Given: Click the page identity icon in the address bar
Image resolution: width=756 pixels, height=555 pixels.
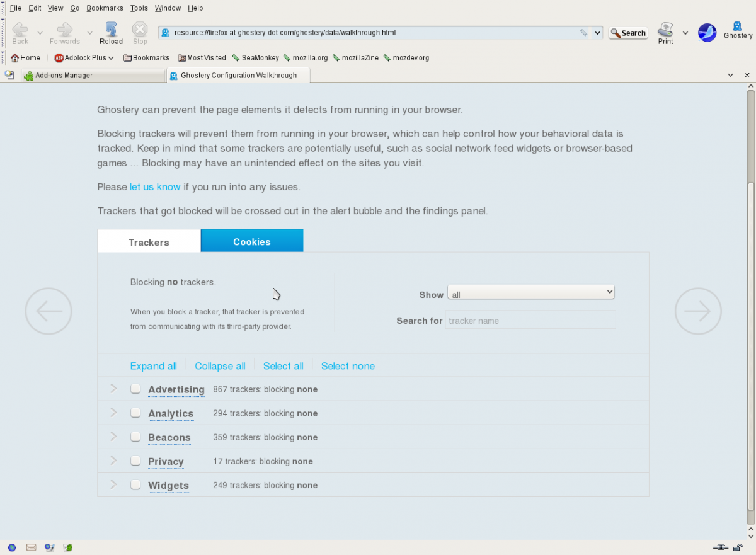Looking at the screenshot, I should 166,33.
